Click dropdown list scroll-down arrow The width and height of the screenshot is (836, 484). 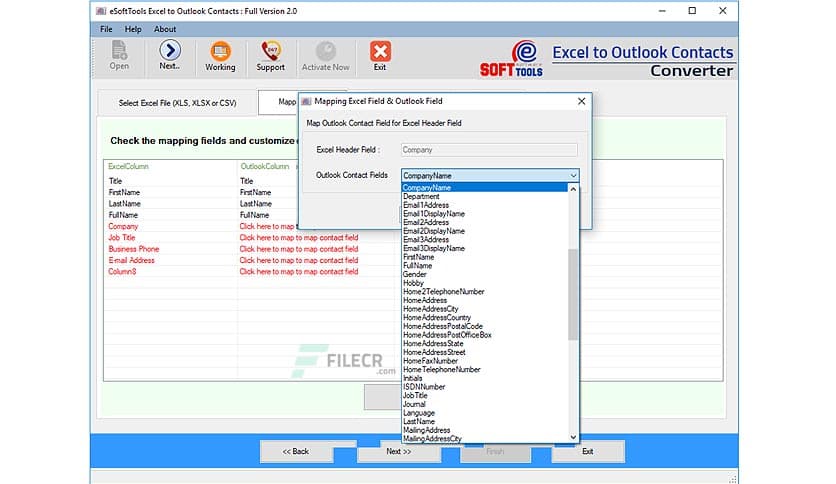click(x=573, y=437)
